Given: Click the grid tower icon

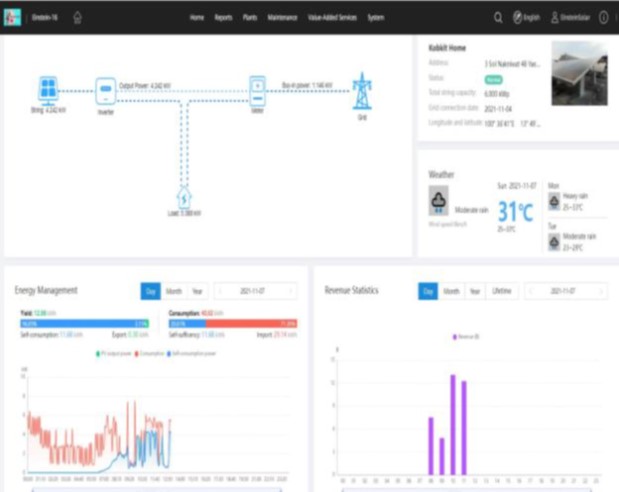Looking at the screenshot, I should click(361, 91).
